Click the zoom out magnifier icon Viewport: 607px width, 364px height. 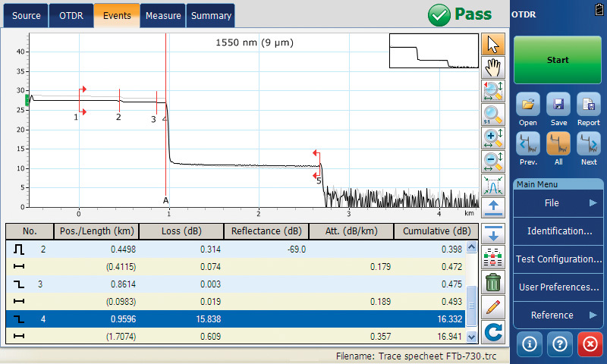[x=493, y=161]
